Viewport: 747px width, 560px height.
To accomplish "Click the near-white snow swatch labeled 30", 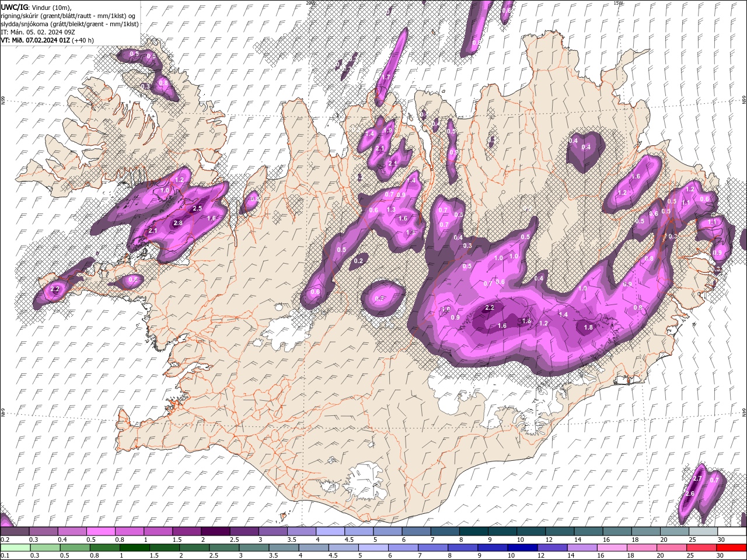I will 731,531.
